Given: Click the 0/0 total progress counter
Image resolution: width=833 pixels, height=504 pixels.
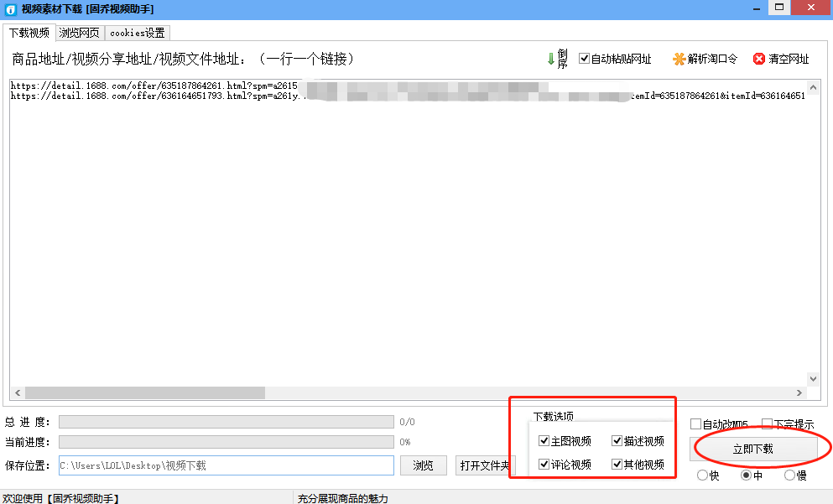Looking at the screenshot, I should coord(408,422).
